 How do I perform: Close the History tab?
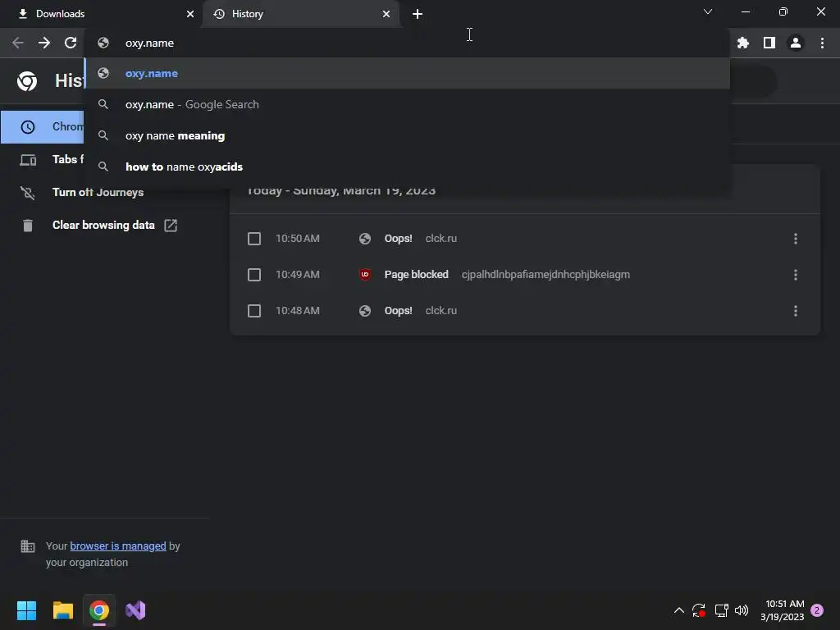click(386, 14)
